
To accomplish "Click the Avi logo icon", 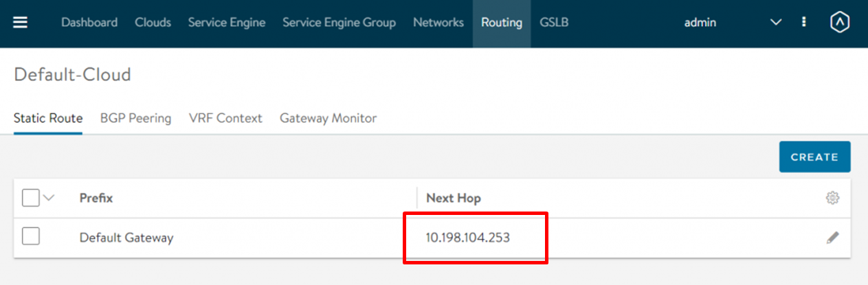I will [x=839, y=23].
